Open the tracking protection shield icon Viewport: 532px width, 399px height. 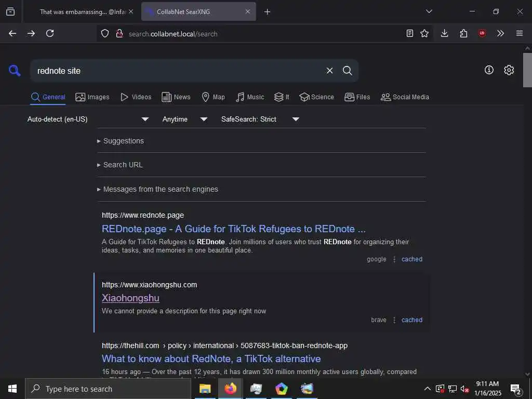[x=105, y=34]
